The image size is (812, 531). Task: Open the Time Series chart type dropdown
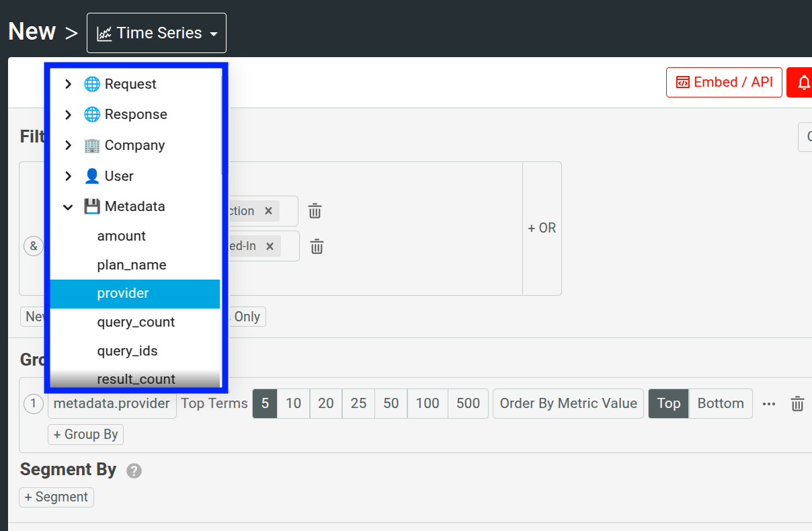click(x=156, y=32)
